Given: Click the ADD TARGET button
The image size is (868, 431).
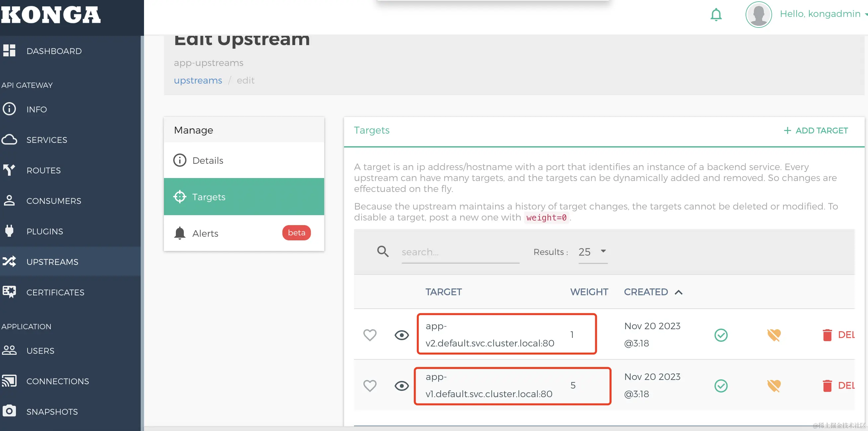Looking at the screenshot, I should [x=816, y=131].
